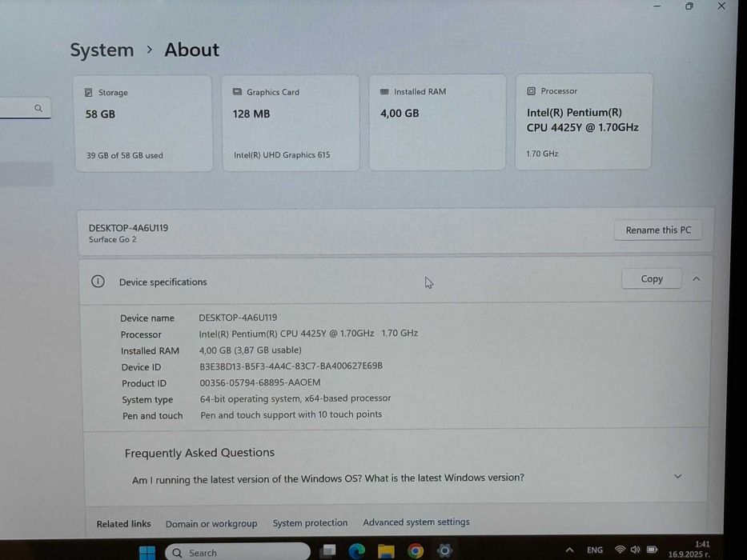
Task: Click the About page title
Action: coord(192,50)
